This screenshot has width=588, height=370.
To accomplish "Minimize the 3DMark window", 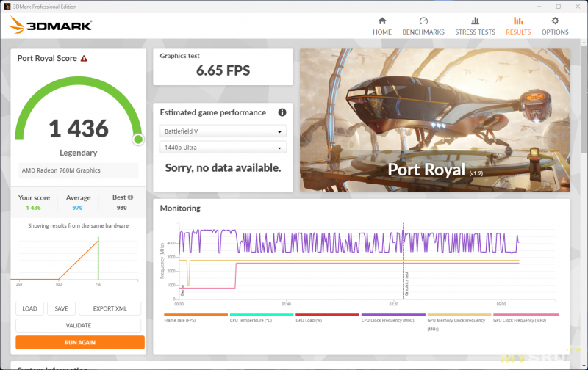I will click(x=539, y=7).
